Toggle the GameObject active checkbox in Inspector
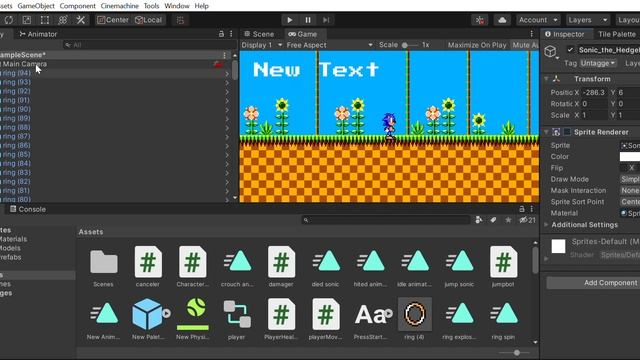This screenshot has width=640, height=360. point(570,50)
